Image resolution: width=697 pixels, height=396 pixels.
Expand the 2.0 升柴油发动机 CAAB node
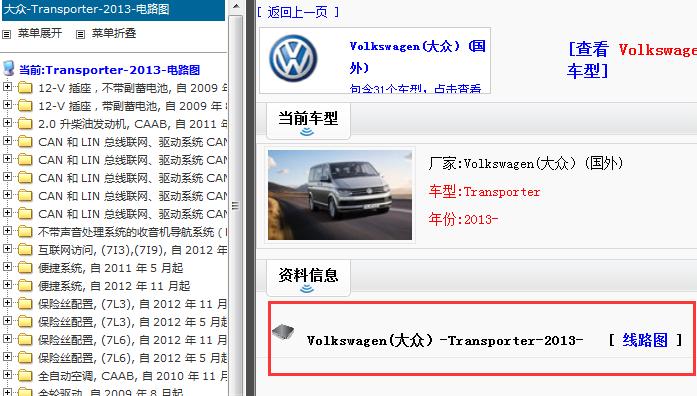tap(7, 123)
